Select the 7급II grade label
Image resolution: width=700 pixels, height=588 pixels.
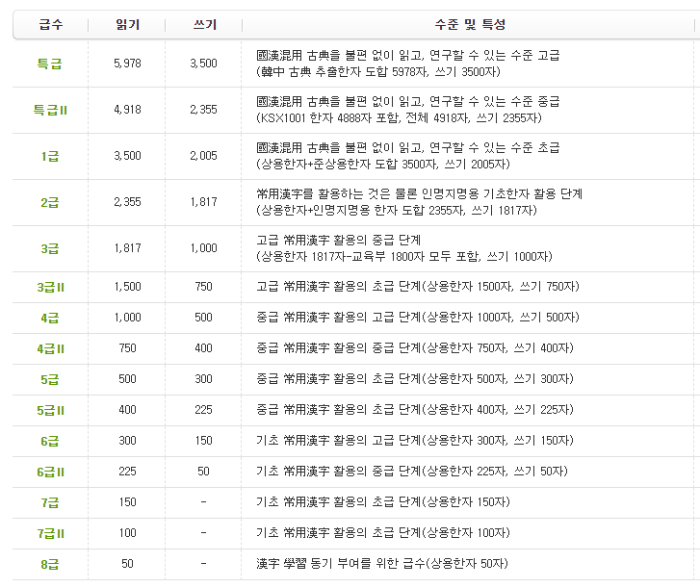coord(50,533)
